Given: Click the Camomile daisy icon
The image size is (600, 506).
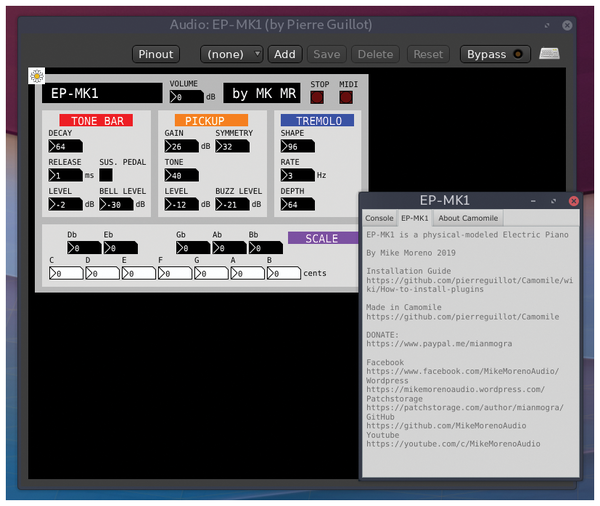Looking at the screenshot, I should point(37,76).
